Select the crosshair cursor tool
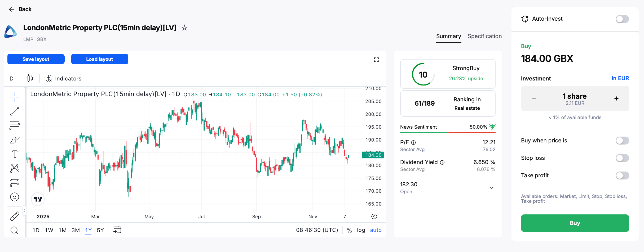The width and height of the screenshot is (644, 252). point(15,97)
